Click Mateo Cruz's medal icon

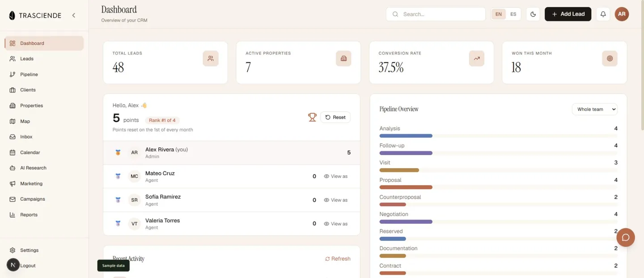click(118, 176)
